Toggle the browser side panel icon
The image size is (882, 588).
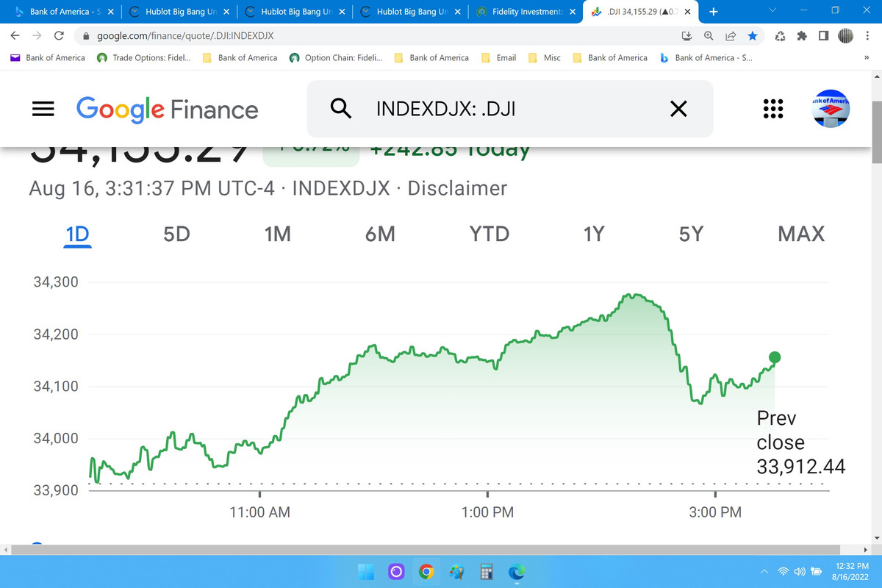(x=824, y=35)
